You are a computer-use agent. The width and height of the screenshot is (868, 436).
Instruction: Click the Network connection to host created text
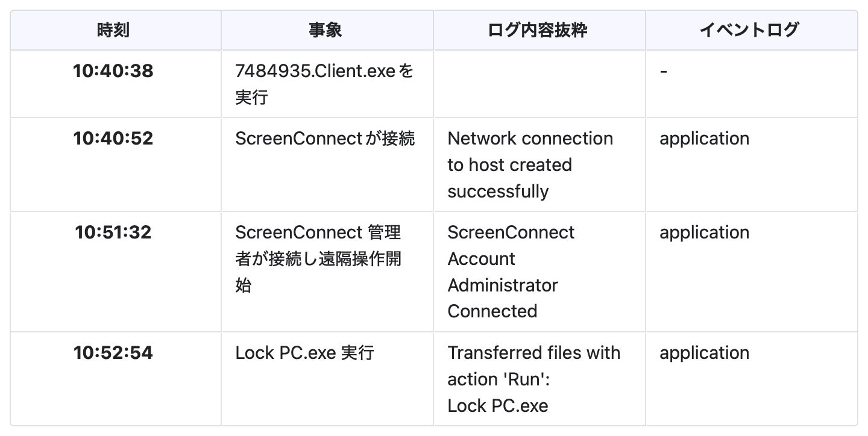[530, 165]
